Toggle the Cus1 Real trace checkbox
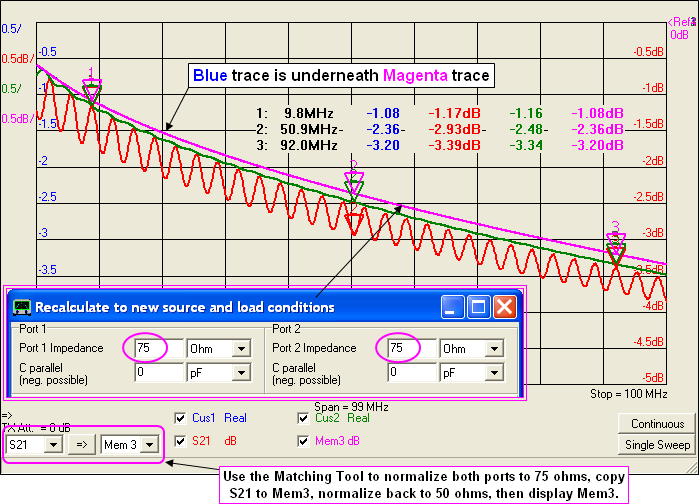699x504 pixels. point(181,418)
